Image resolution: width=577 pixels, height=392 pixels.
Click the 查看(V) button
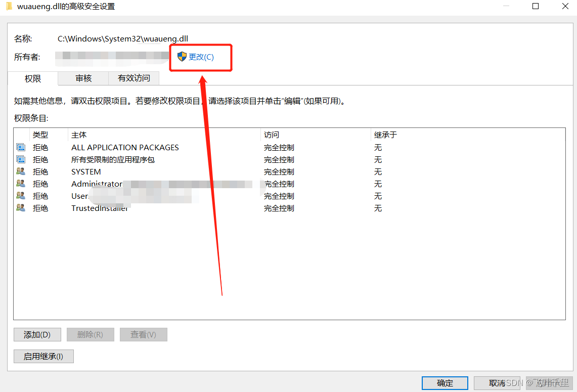click(x=143, y=334)
